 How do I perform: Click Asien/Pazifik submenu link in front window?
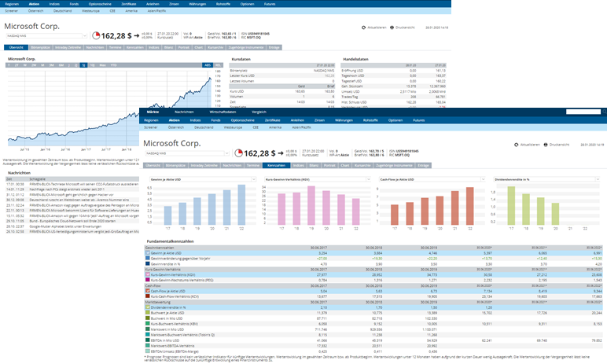[x=301, y=127]
